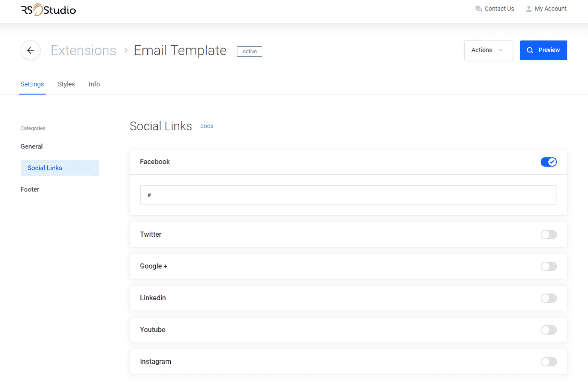Open the Footer category
The height and width of the screenshot is (391, 588).
[x=30, y=189]
